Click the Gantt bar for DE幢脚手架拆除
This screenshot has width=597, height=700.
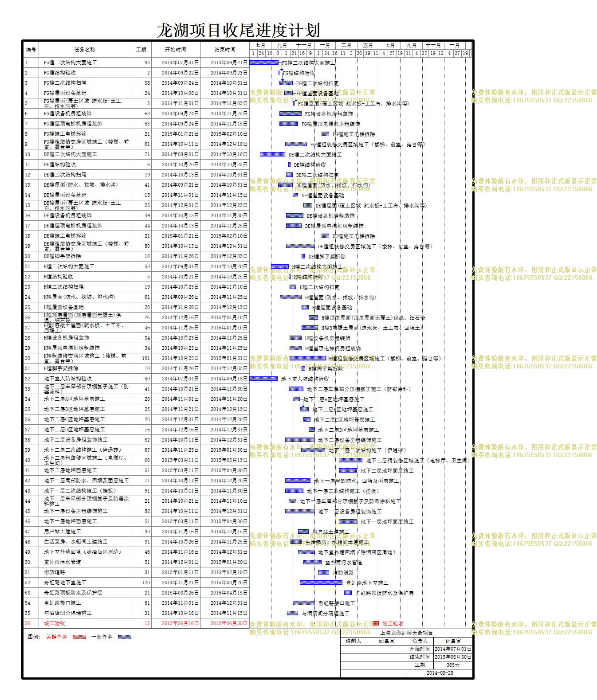coord(303,256)
